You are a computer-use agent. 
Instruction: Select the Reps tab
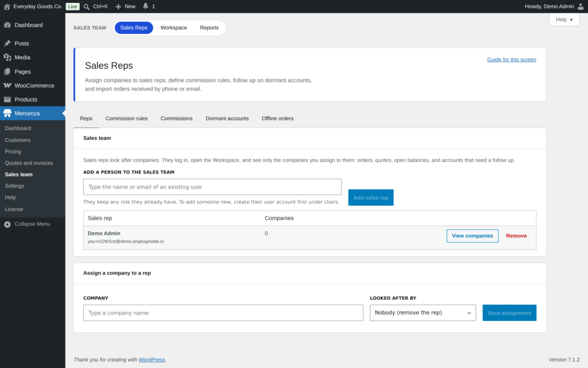[86, 118]
